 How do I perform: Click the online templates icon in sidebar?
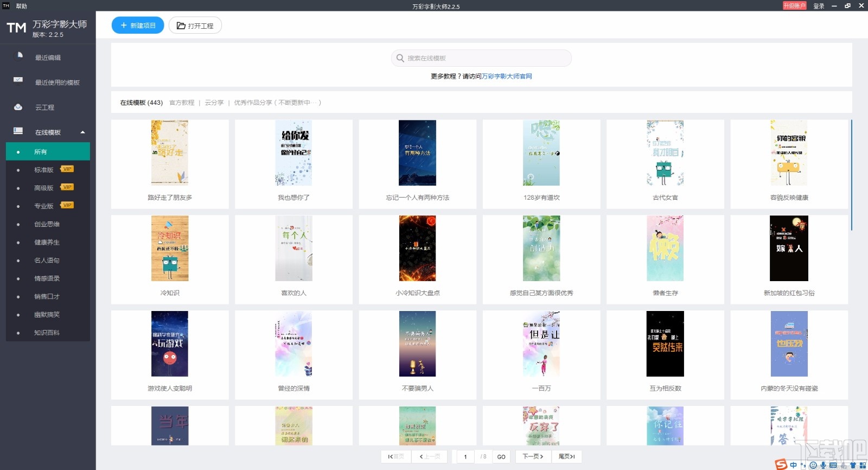point(18,131)
